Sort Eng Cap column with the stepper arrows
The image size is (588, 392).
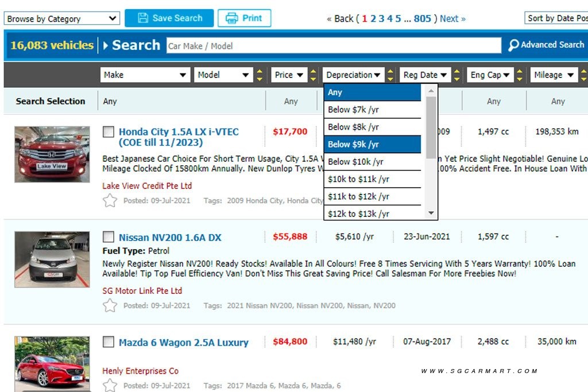(519, 75)
